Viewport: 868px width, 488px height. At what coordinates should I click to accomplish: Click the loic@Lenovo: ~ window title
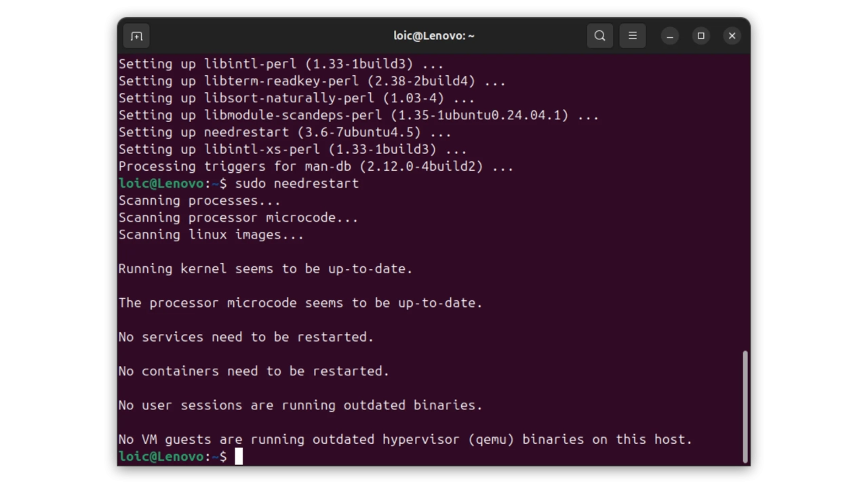(434, 36)
